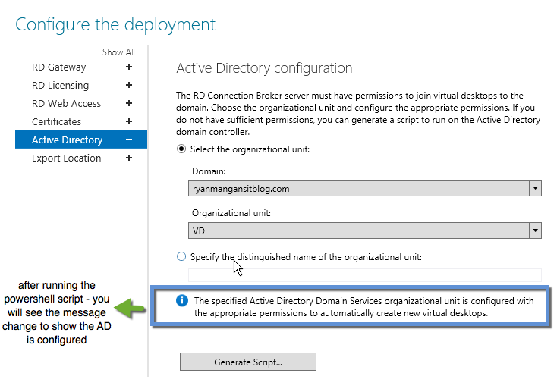557x392 pixels.
Task: Click the Domain: label
Action: click(209, 171)
